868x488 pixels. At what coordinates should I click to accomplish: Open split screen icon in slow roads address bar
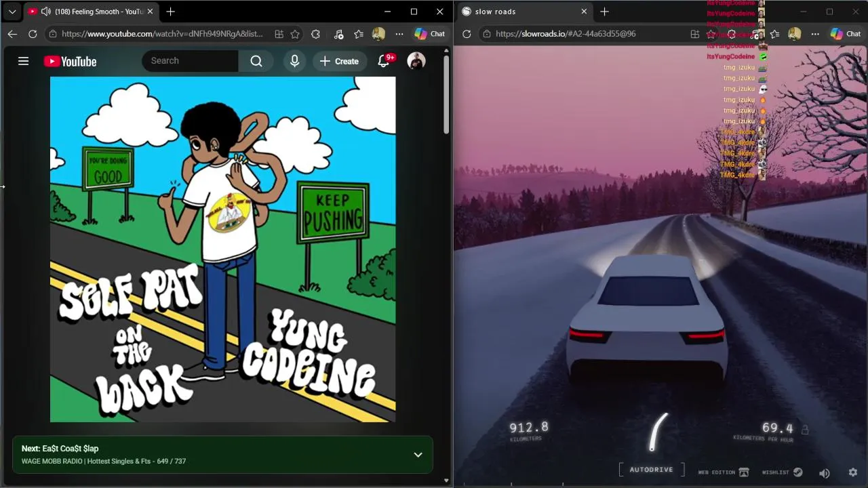[x=694, y=34]
